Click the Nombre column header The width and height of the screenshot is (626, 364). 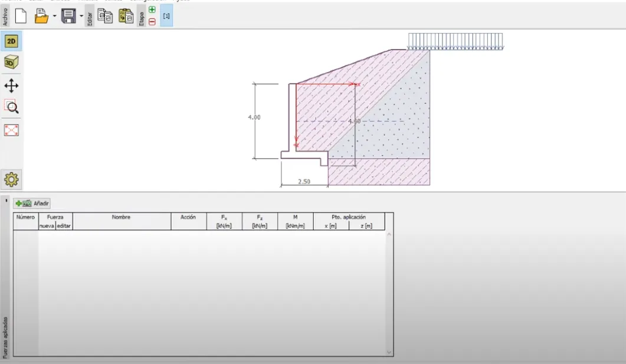(121, 217)
